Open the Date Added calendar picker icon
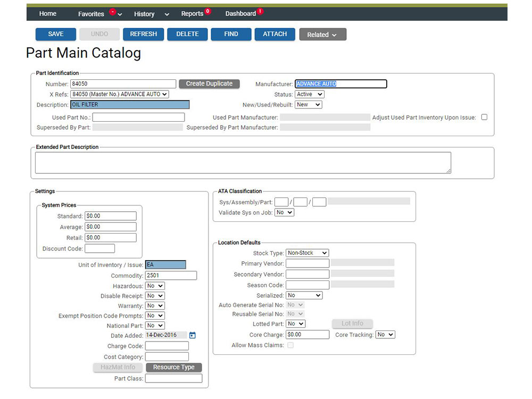 [193, 335]
